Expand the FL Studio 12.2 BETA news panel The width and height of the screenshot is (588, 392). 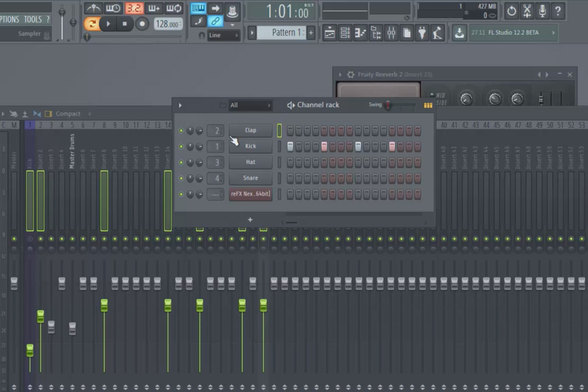pyautogui.click(x=554, y=33)
